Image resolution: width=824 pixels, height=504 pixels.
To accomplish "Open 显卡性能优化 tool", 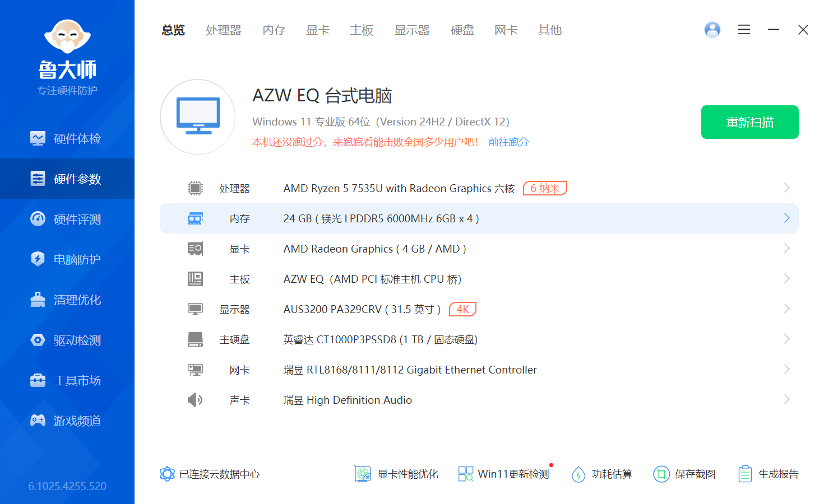I will click(x=396, y=474).
